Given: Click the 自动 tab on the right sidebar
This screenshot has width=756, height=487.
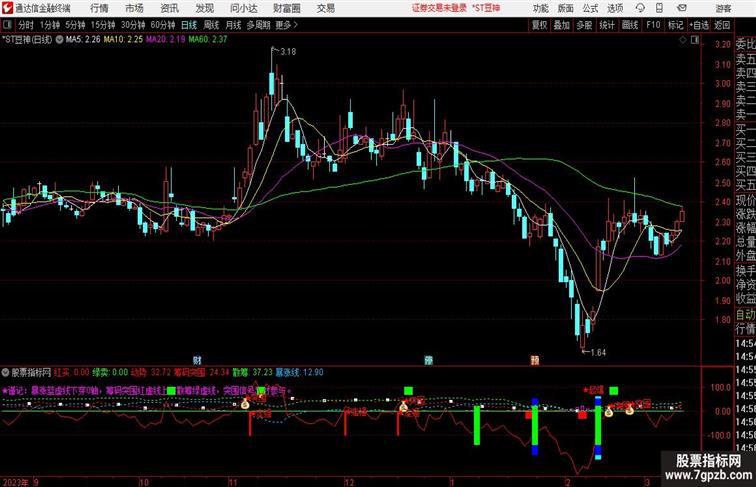Looking at the screenshot, I should click(x=745, y=315).
